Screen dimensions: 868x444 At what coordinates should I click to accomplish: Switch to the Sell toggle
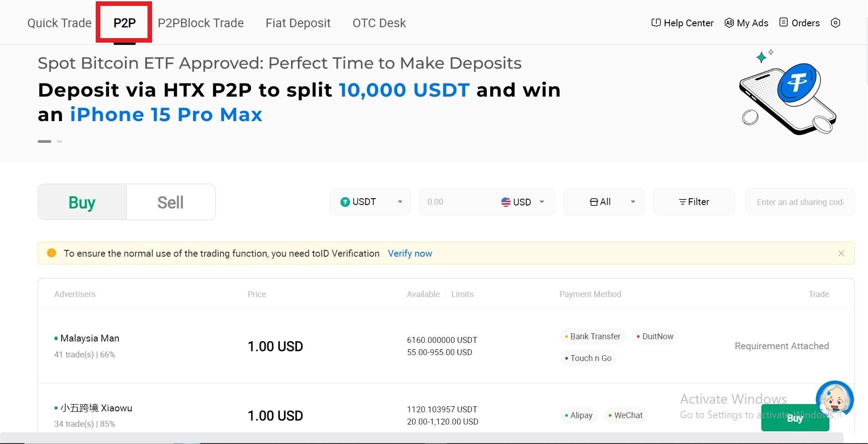[x=171, y=202]
